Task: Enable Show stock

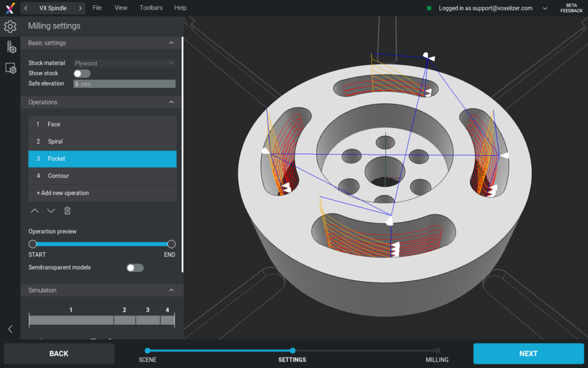Action: click(x=81, y=73)
